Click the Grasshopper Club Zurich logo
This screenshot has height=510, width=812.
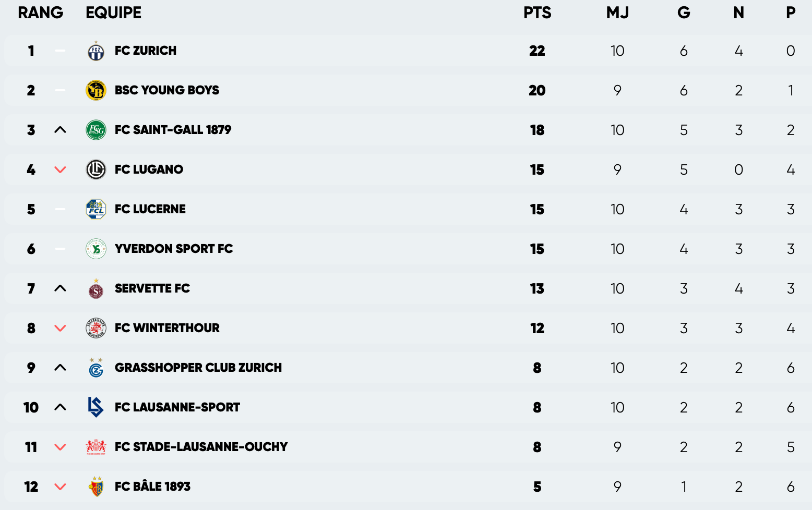(96, 368)
